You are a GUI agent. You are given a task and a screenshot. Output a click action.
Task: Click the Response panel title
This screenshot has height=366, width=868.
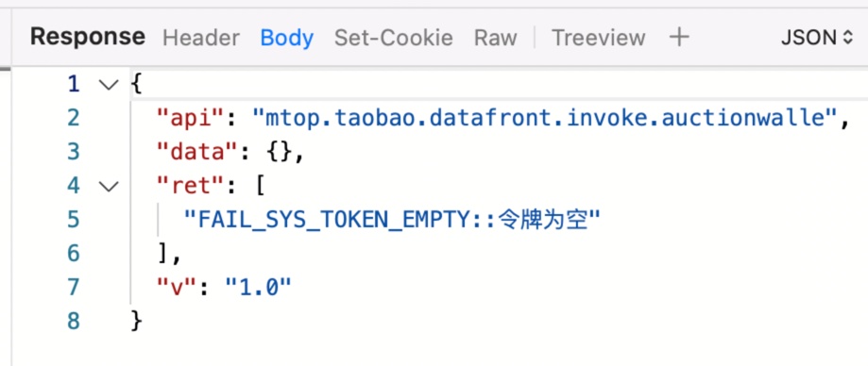(x=88, y=37)
